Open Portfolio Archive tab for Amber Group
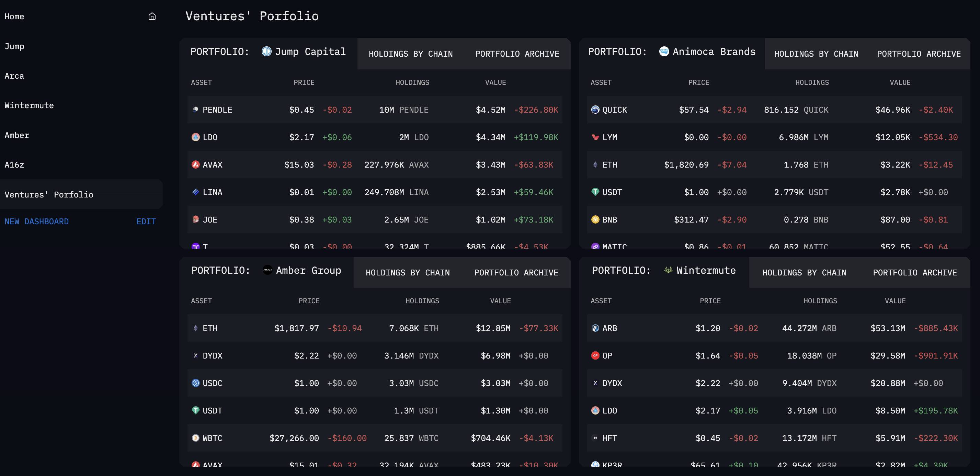Image resolution: width=980 pixels, height=476 pixels. tap(516, 273)
